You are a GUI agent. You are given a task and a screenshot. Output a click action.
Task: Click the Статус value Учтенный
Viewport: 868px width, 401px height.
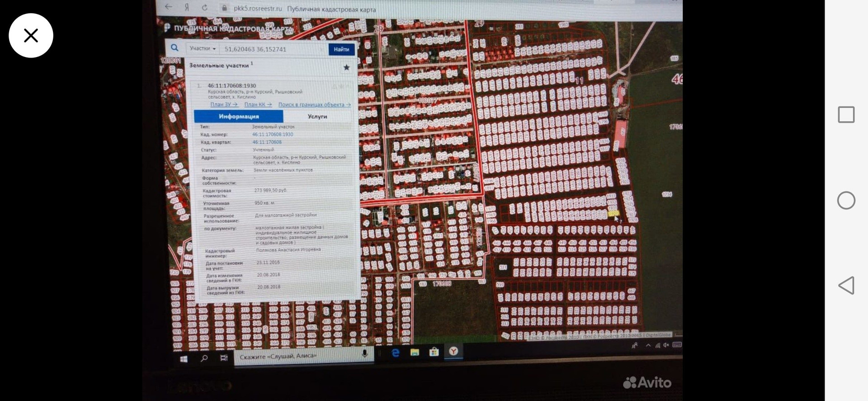(264, 150)
